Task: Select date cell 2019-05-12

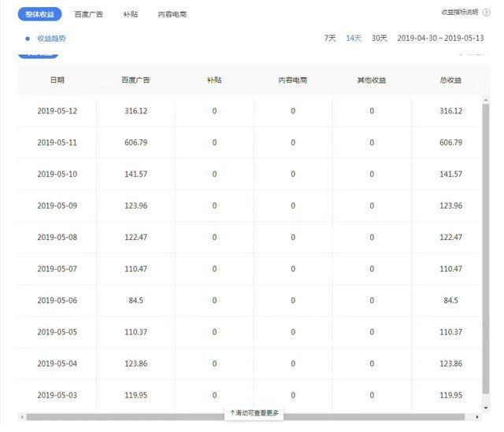Action: (57, 111)
